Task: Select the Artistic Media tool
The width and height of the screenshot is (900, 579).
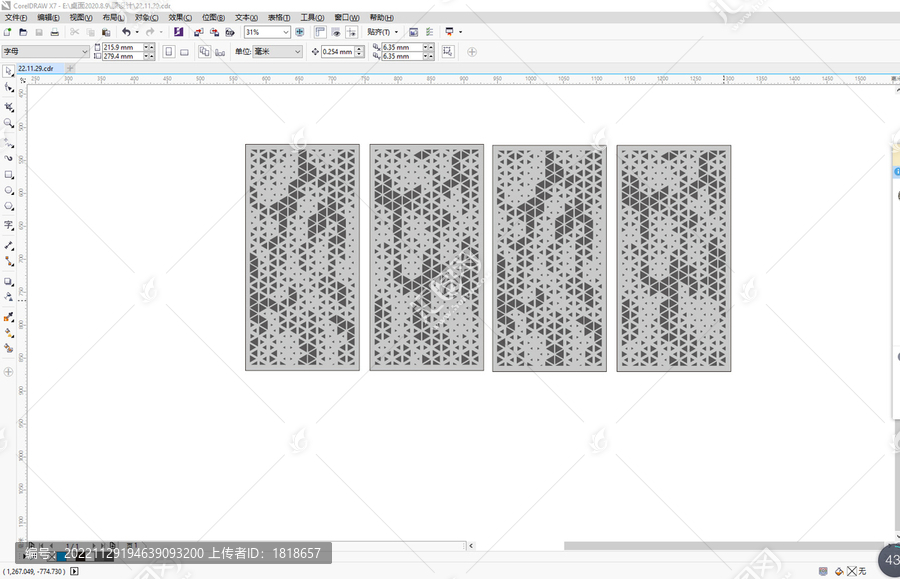Action: 8,158
